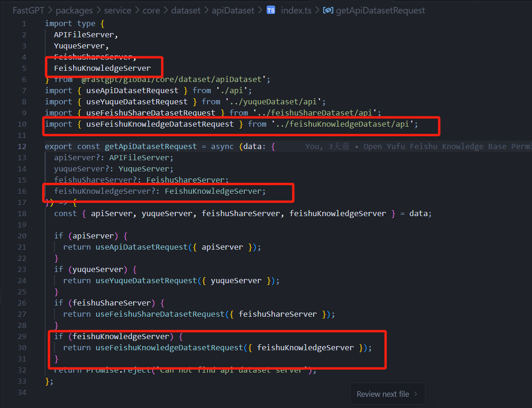The width and height of the screenshot is (532, 408).
Task: Click line number 16 in the gutter
Action: coord(22,191)
